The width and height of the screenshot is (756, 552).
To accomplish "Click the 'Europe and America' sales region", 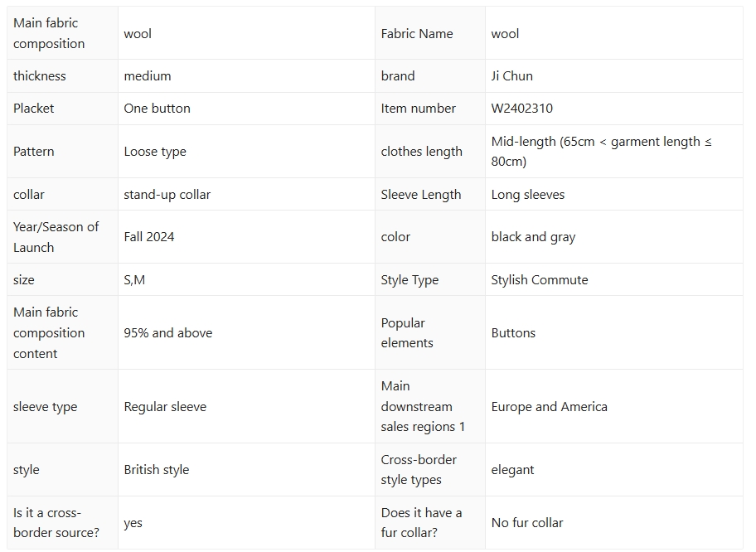I will (549, 407).
